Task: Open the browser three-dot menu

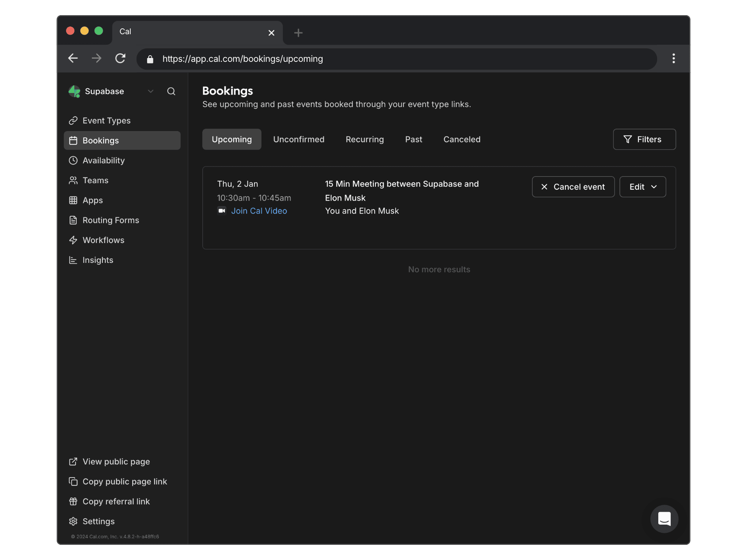Action: coord(673,58)
